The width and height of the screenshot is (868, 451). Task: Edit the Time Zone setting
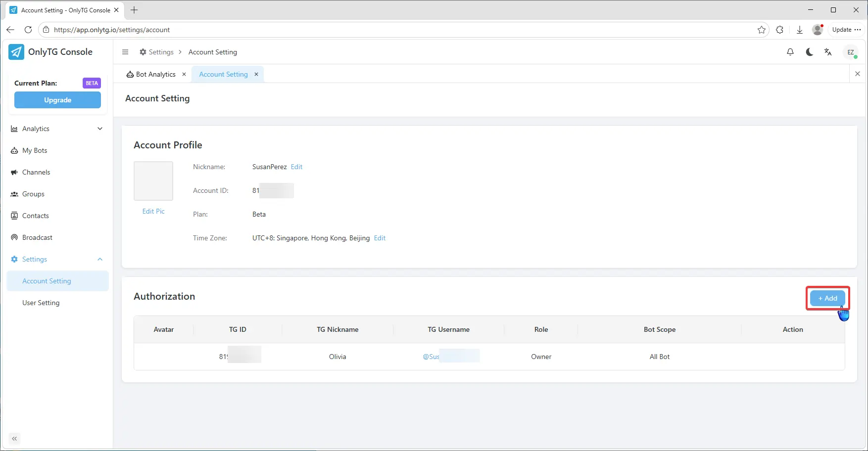380,238
